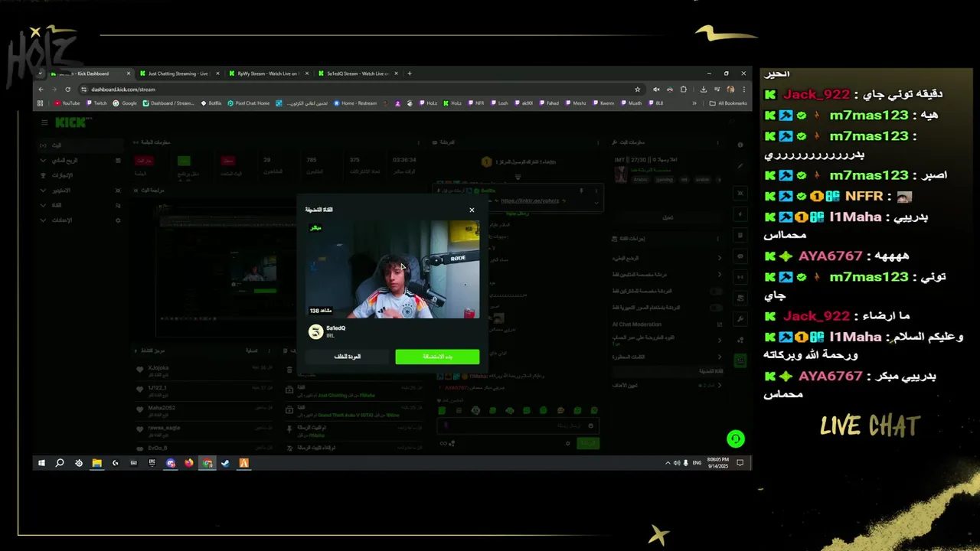Toggle subscribers-only chat switch

click(x=716, y=292)
